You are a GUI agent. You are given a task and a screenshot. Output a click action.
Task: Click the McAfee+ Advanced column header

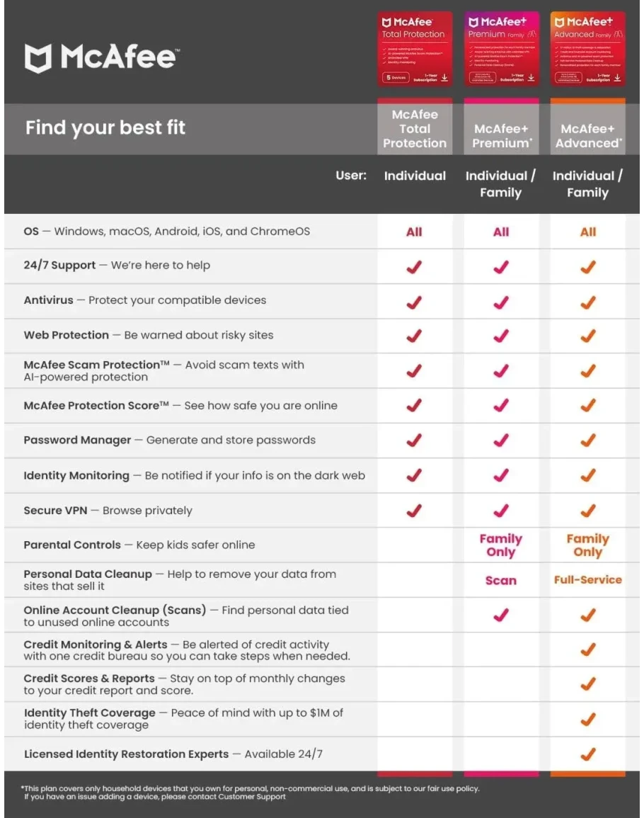[x=587, y=136]
